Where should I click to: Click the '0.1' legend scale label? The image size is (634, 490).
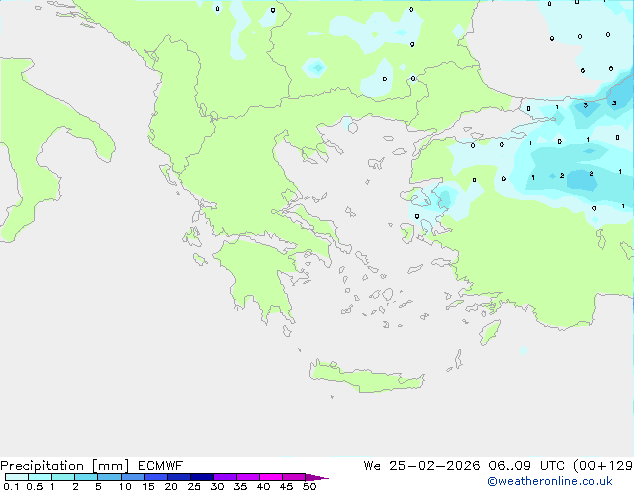11,486
